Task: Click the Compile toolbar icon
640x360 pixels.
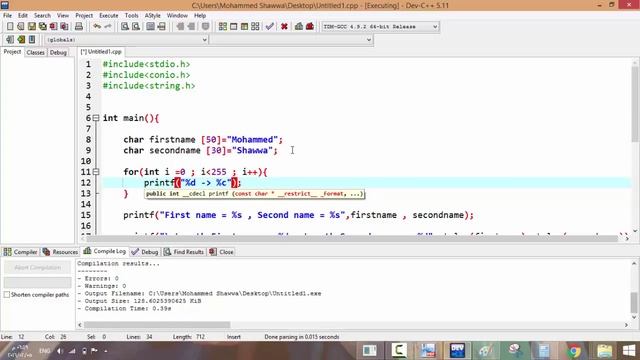Action: click(223, 27)
